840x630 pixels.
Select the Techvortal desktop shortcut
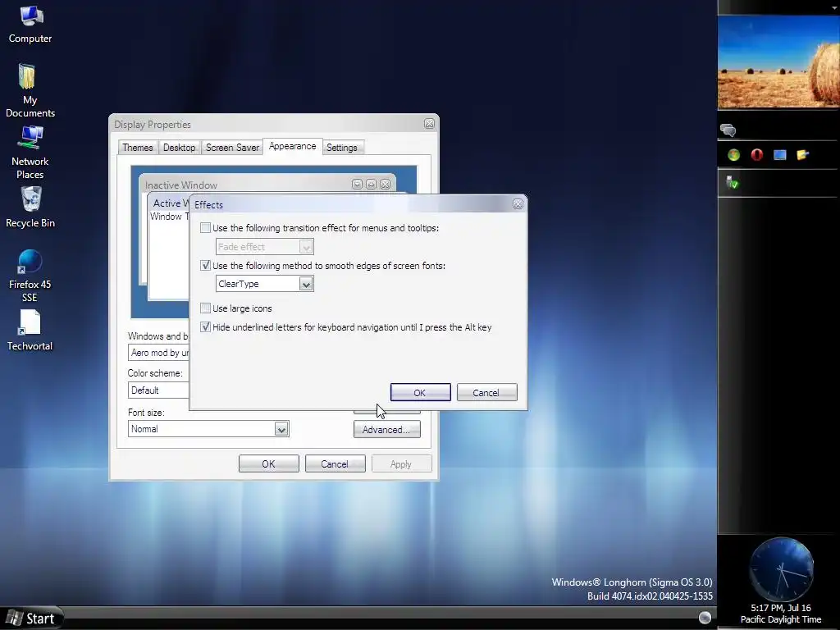30,331
